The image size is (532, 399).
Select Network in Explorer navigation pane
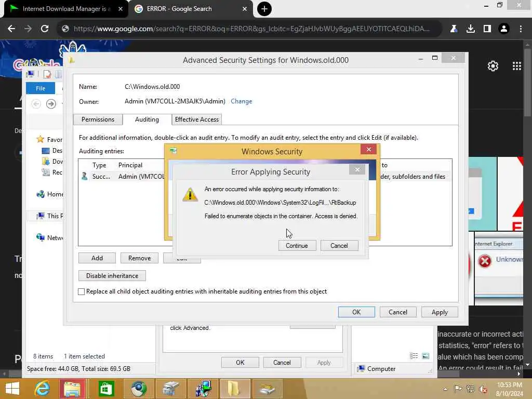pos(50,237)
